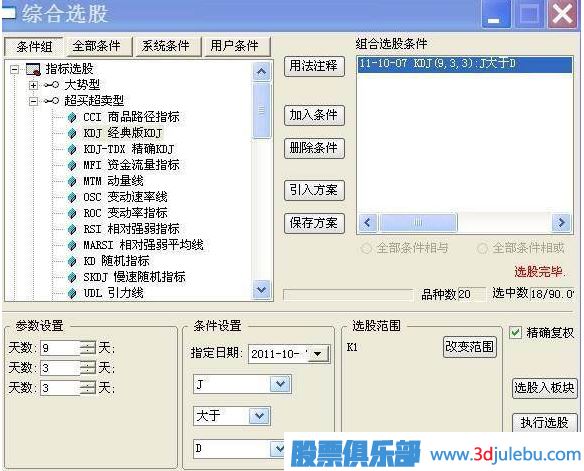Select the 全部条件相或 radio button

(482, 248)
